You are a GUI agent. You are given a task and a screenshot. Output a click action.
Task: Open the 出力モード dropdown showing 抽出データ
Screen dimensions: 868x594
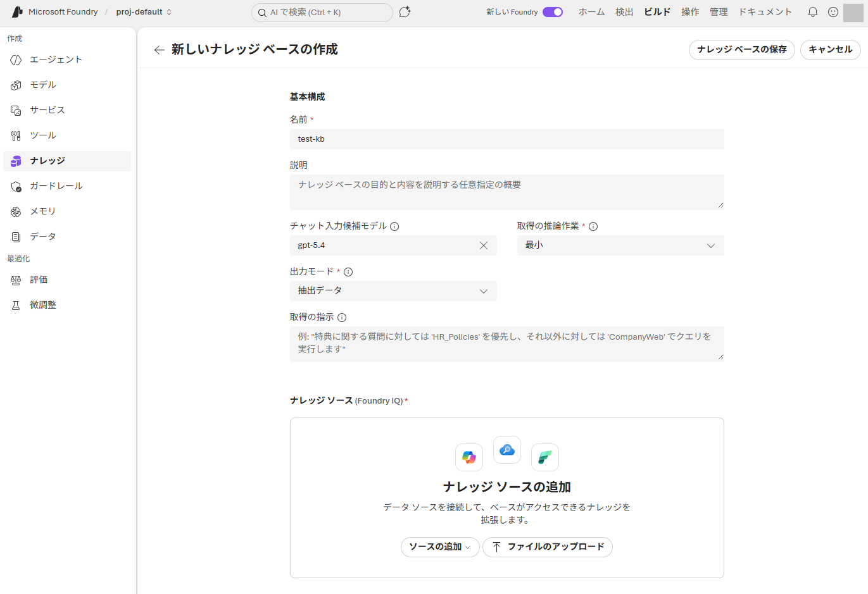pos(393,291)
